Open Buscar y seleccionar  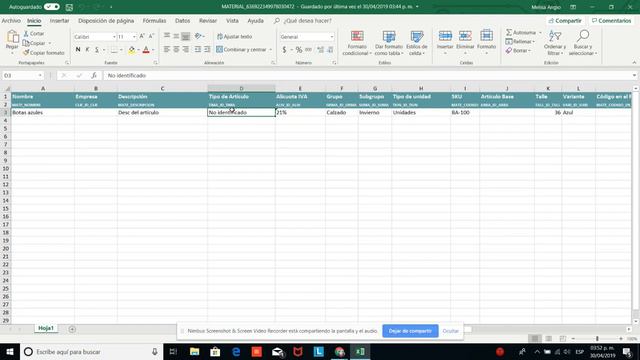pos(583,42)
